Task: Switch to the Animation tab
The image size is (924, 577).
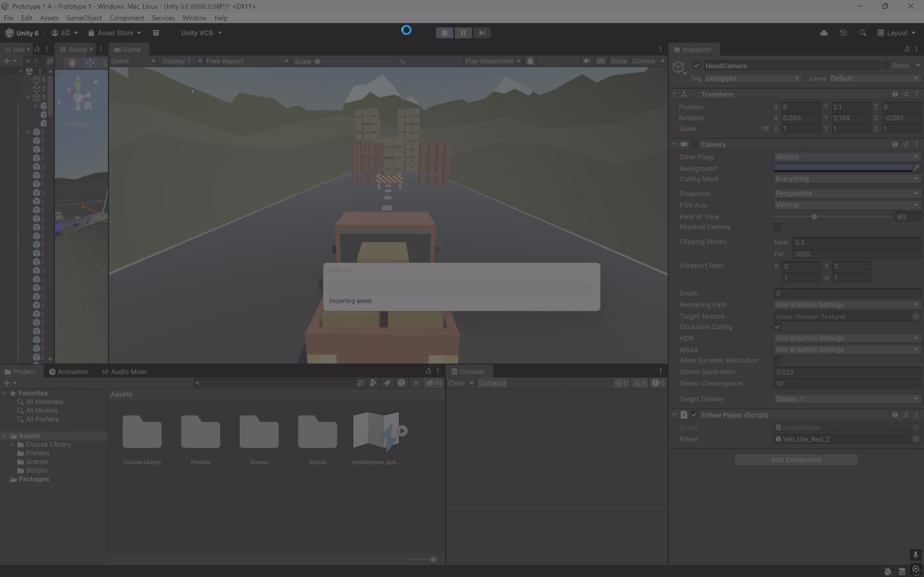Action: click(69, 372)
